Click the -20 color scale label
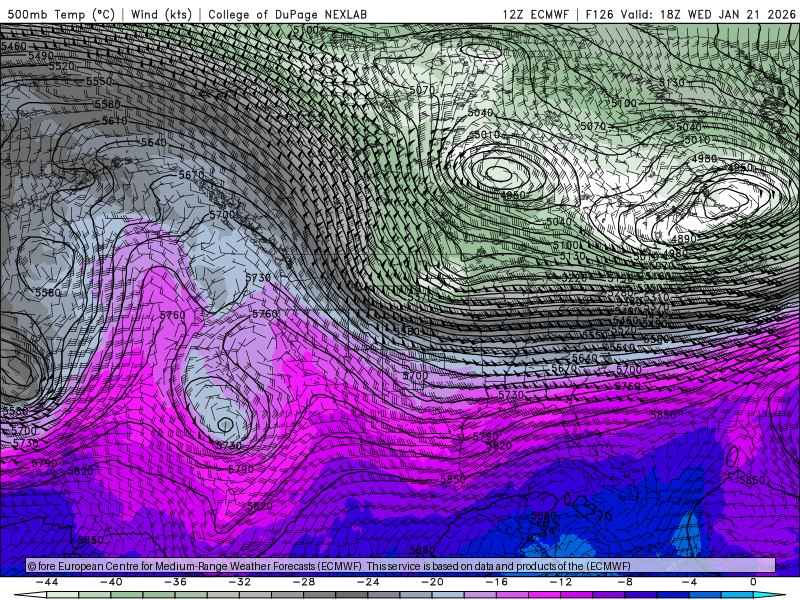The width and height of the screenshot is (800, 600). [x=433, y=582]
